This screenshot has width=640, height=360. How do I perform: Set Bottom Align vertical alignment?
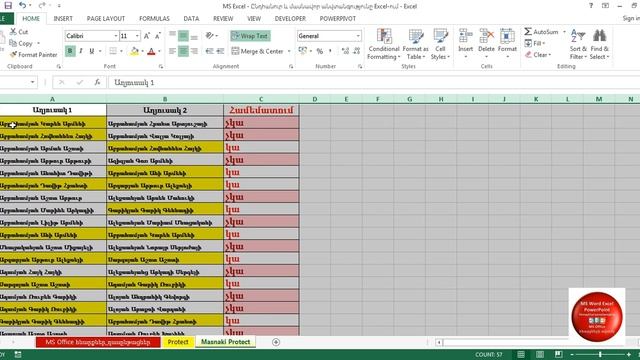(x=194, y=36)
